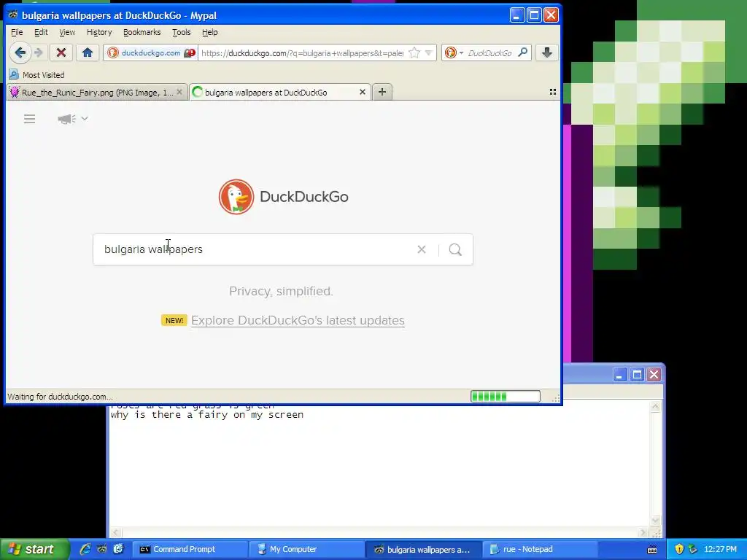Click the DuckDuckGo duck logo

236,197
